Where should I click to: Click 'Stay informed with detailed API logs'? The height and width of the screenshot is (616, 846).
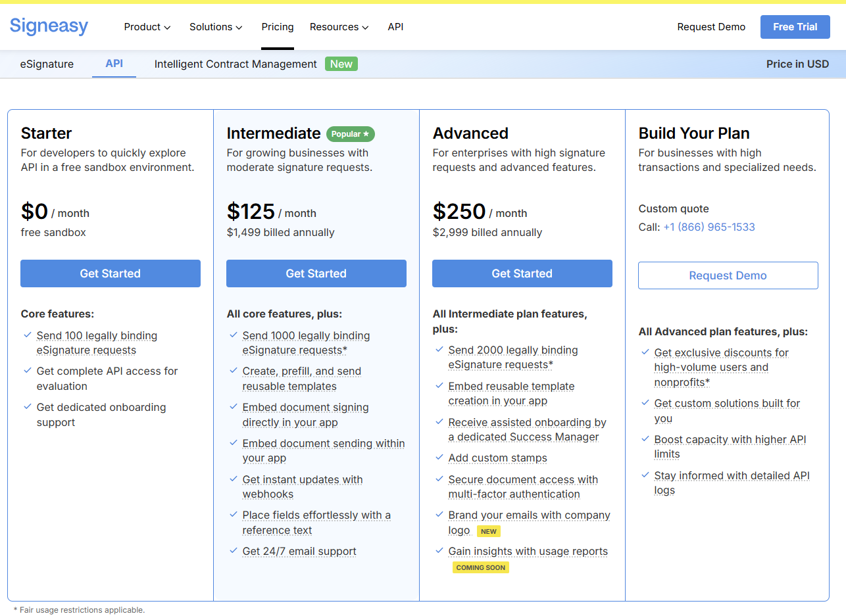[732, 483]
